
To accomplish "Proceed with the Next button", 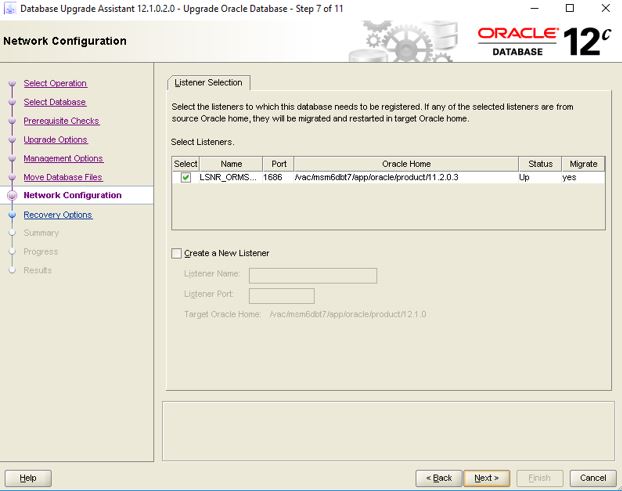I will coord(486,478).
